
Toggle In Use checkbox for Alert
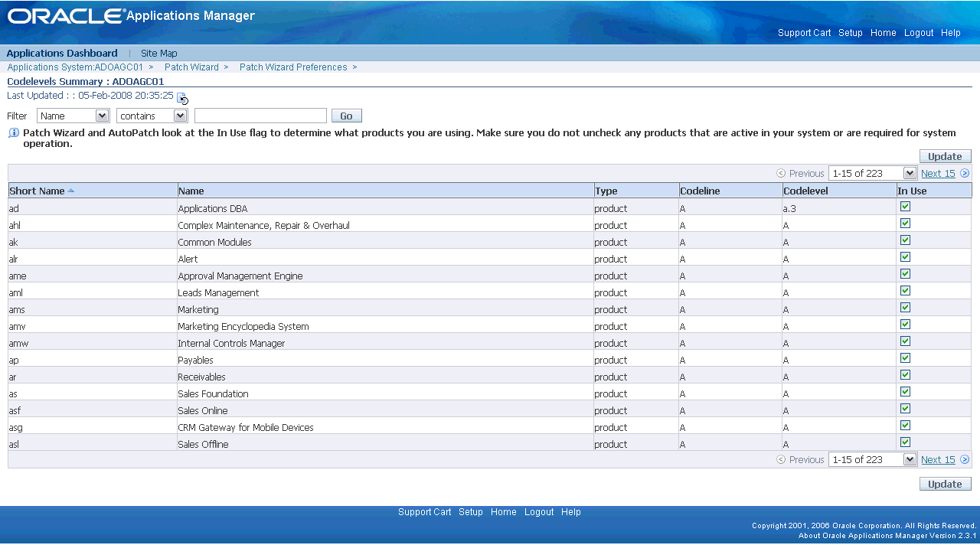[905, 257]
